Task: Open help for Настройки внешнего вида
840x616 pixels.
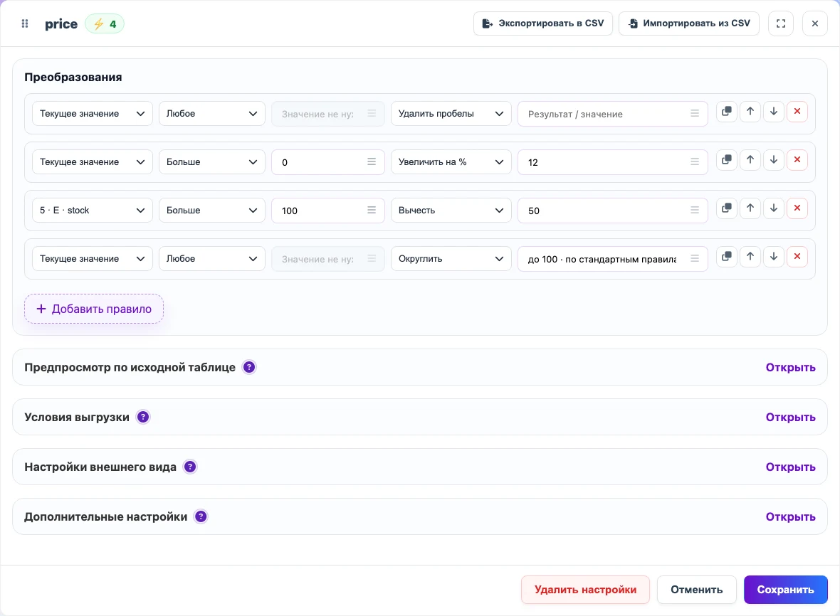Action: [x=190, y=467]
